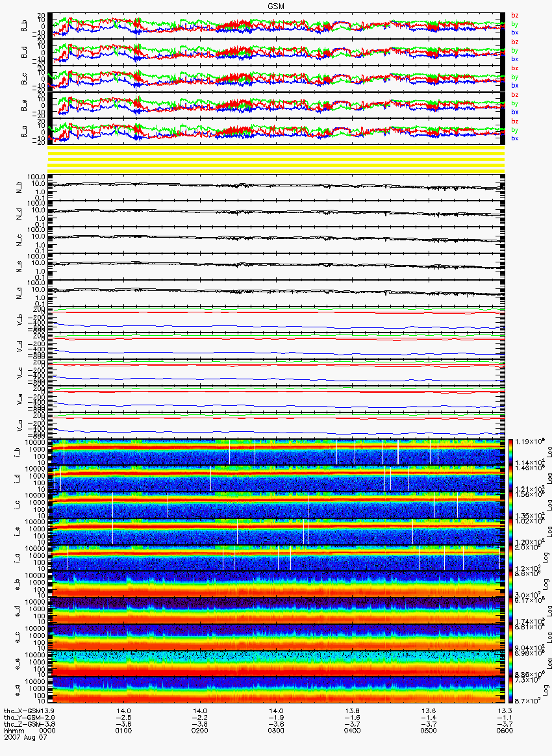Viewport: 552px width, 756px height.
Task: Click the thc_X-GSM row label
Action: 23,711
